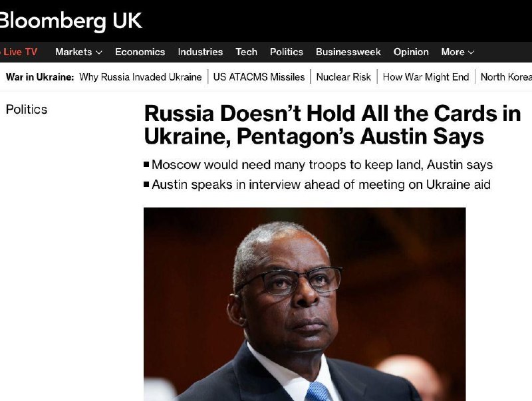Navigate to Businessweek

(348, 52)
